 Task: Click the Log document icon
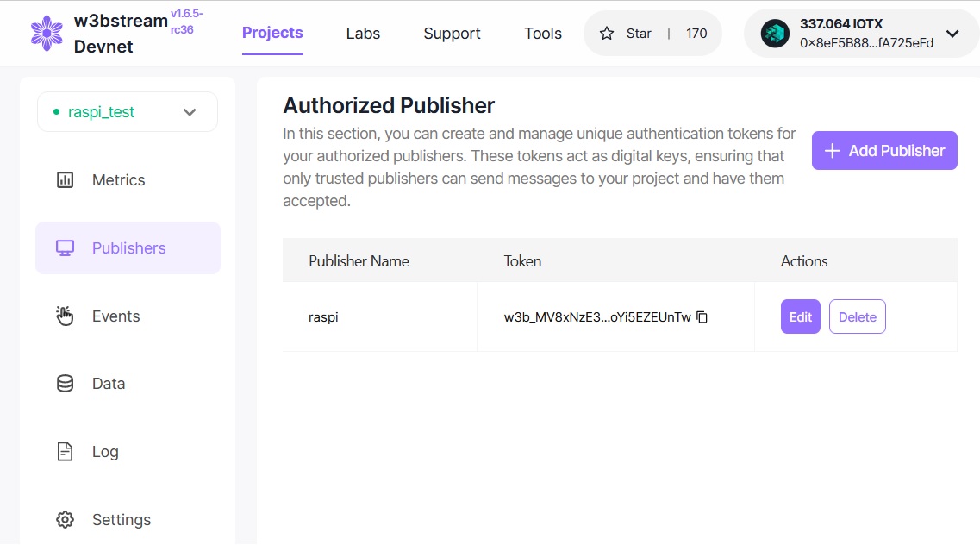pos(65,451)
